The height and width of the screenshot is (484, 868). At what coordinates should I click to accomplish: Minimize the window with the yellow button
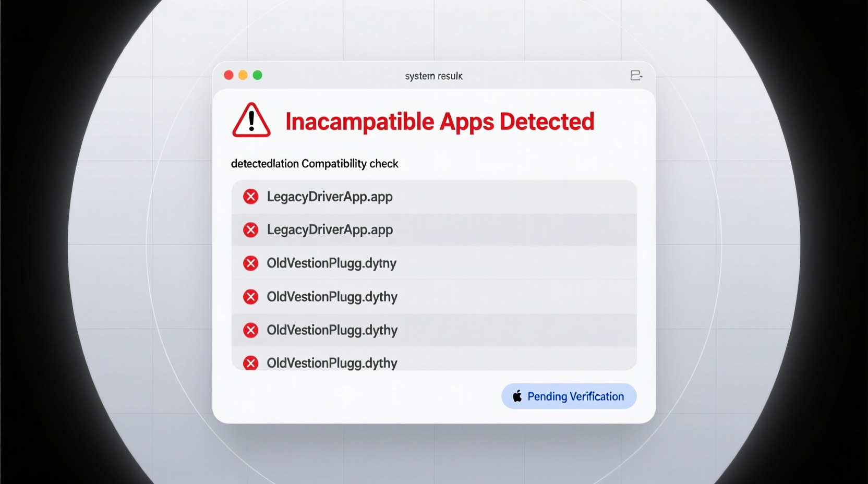pyautogui.click(x=243, y=75)
